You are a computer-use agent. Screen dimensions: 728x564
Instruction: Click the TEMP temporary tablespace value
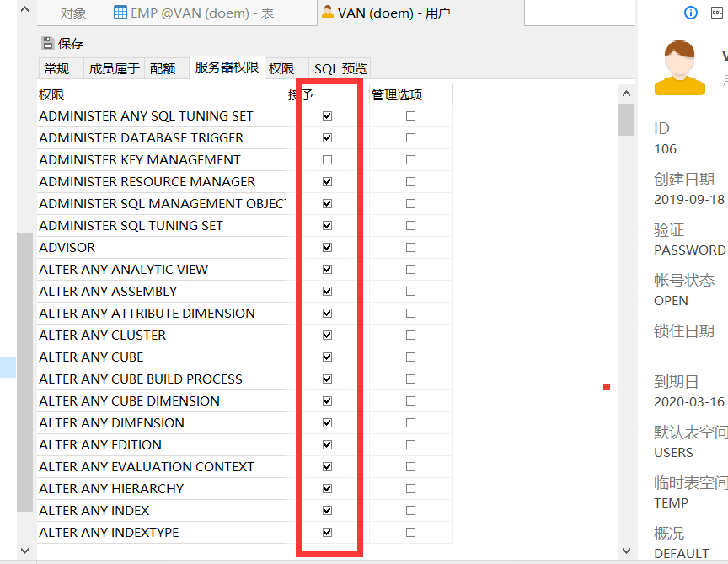(x=671, y=503)
